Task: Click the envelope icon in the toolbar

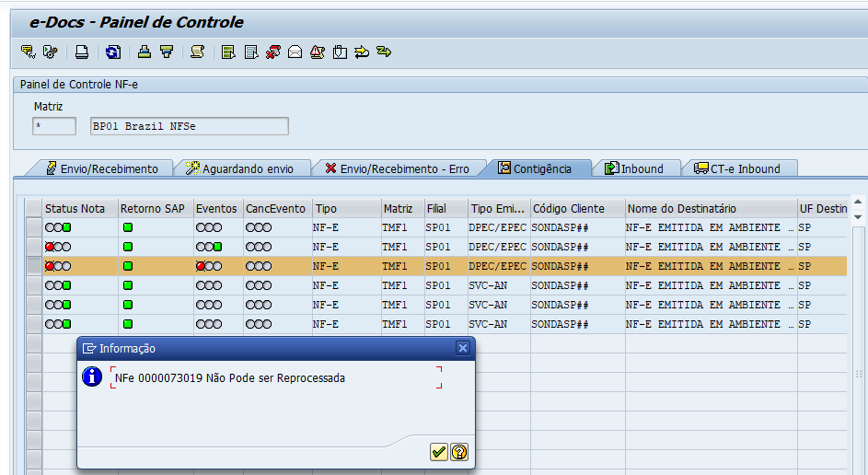Action: 295,52
